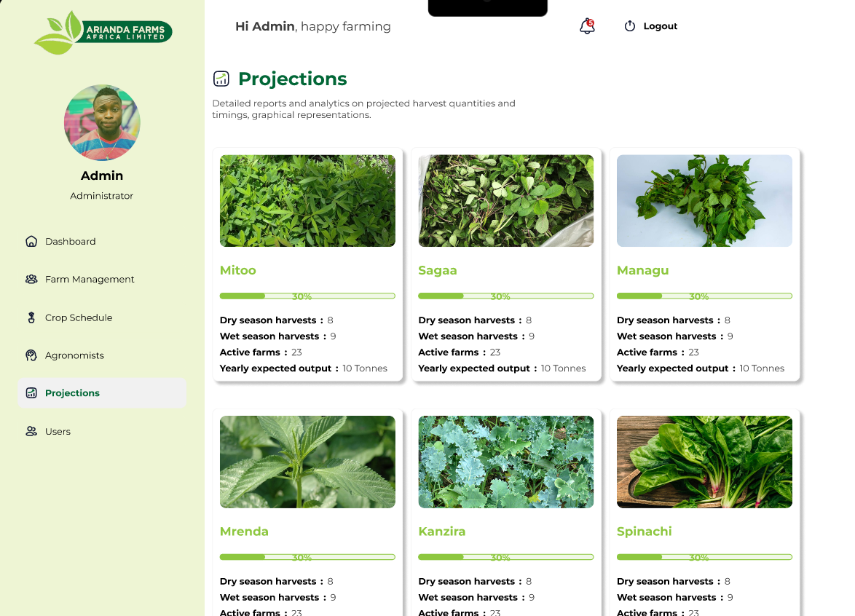Open the Dashboard menu item
Screen dimensions: 855x616
click(70, 242)
